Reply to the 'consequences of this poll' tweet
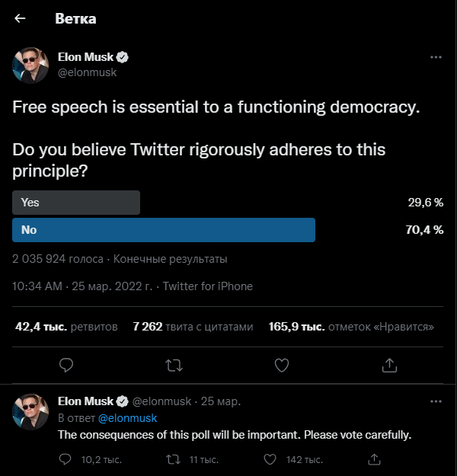Screen dimensions: 457x476 (65, 459)
